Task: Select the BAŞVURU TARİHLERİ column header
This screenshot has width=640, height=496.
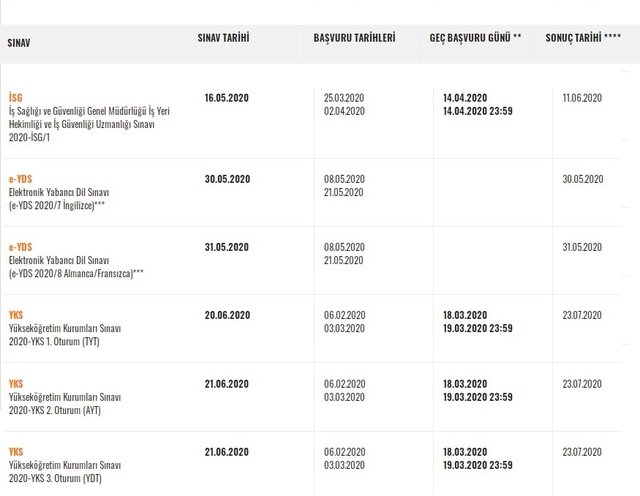Action: (x=354, y=38)
